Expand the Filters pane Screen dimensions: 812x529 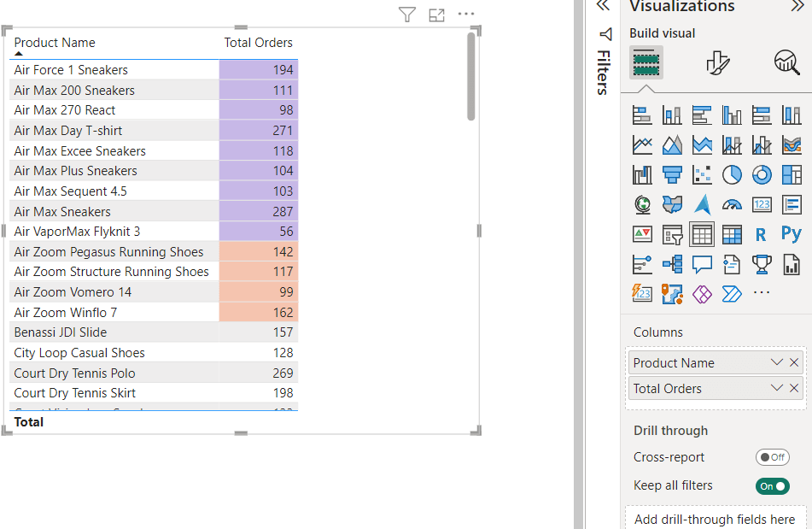[x=605, y=62]
